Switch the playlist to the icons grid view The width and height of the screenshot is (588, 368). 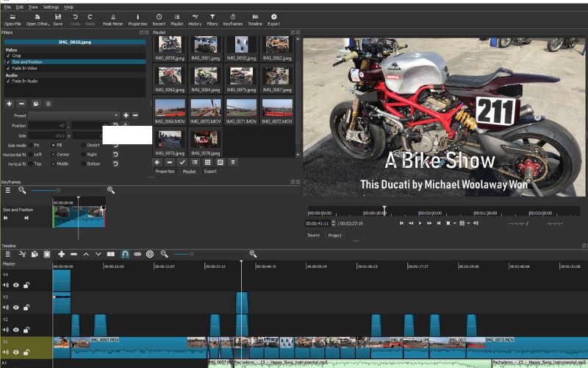pos(207,162)
